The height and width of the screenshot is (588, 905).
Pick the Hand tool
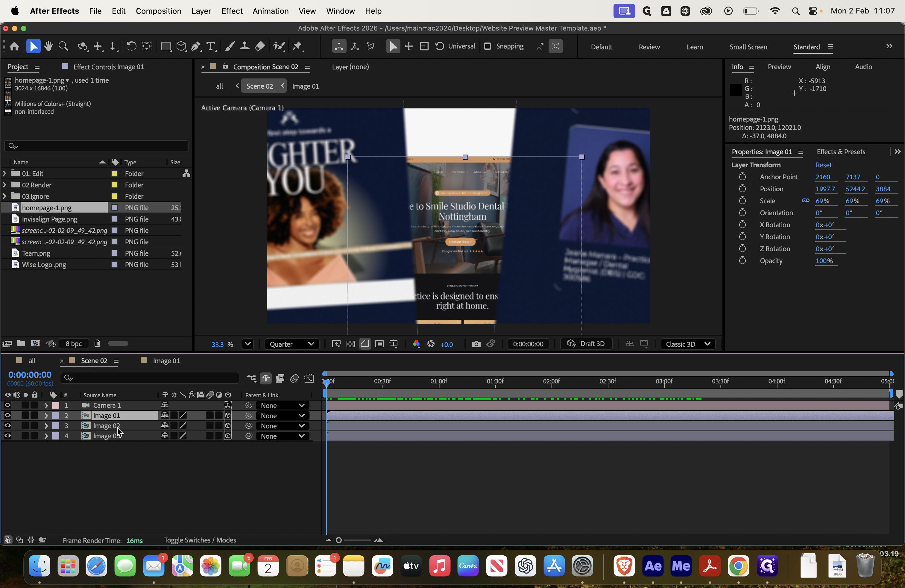48,46
